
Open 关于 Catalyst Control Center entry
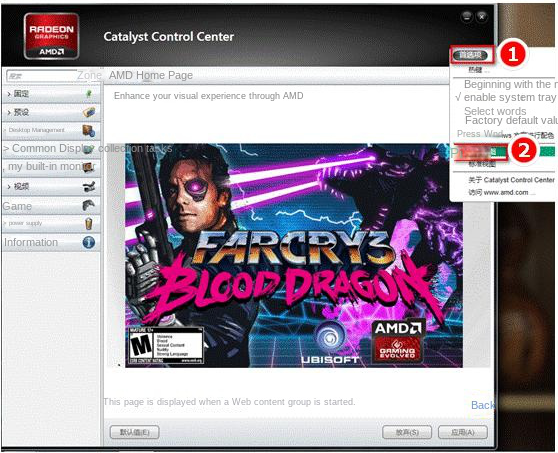(511, 180)
